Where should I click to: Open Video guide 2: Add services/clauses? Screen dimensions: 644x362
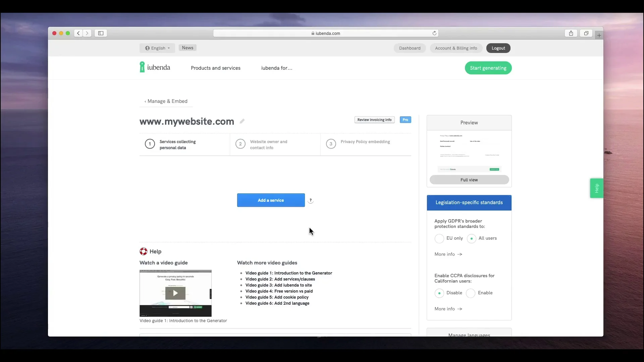pyautogui.click(x=280, y=279)
